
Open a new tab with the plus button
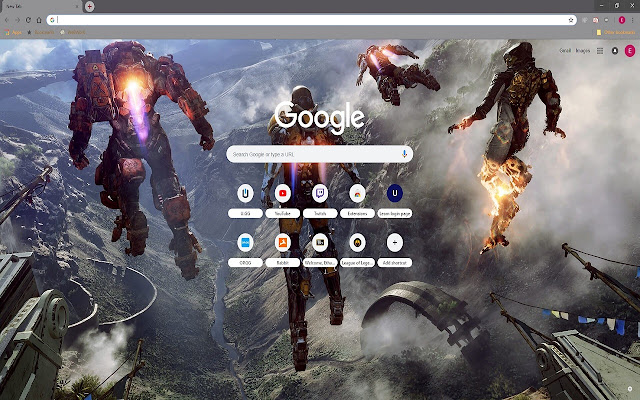tap(89, 7)
